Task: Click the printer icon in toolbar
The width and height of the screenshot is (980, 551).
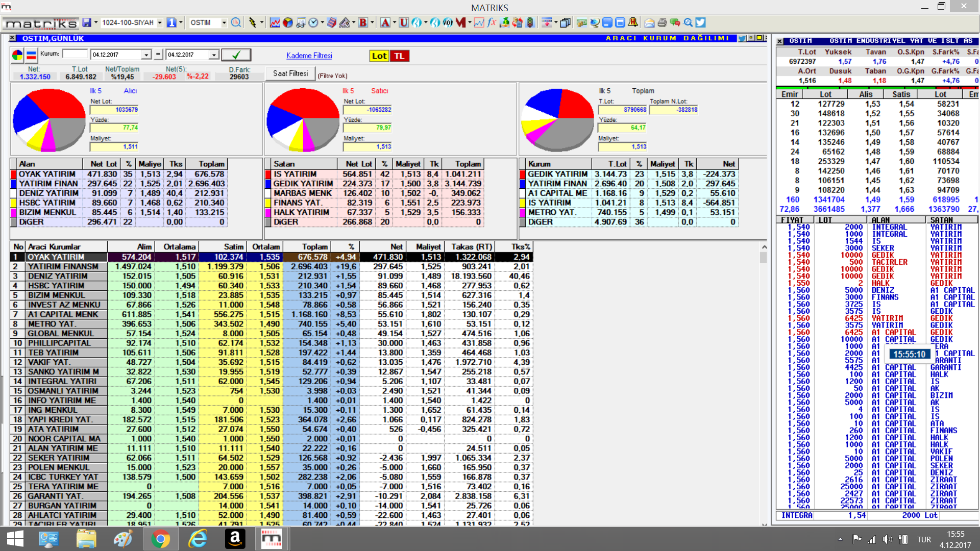Action: [x=663, y=22]
